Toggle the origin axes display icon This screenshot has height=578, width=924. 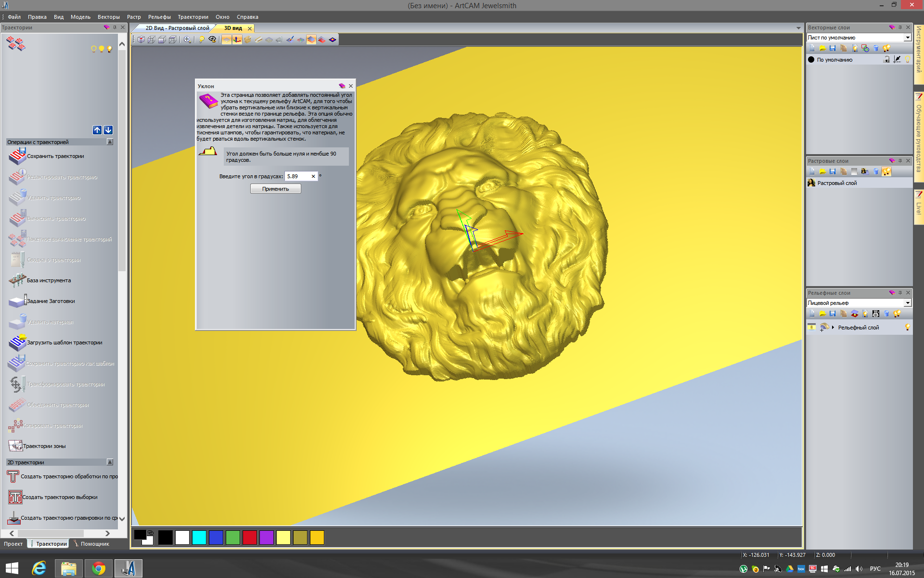(237, 39)
